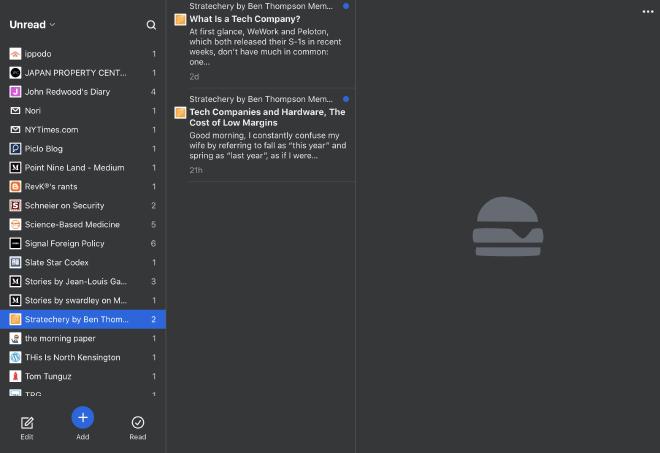Click the Science-Based Medicine icon

click(x=15, y=224)
